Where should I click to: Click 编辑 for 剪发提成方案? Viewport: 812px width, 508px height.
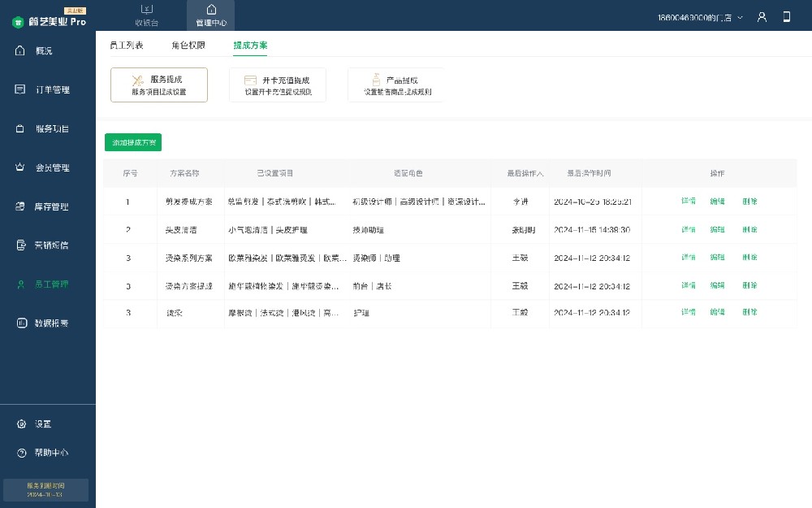pos(717,201)
